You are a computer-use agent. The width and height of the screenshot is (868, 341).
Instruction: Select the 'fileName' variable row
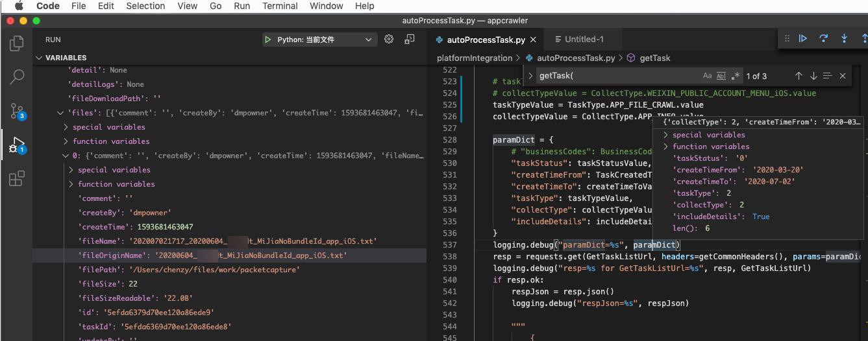[229, 241]
